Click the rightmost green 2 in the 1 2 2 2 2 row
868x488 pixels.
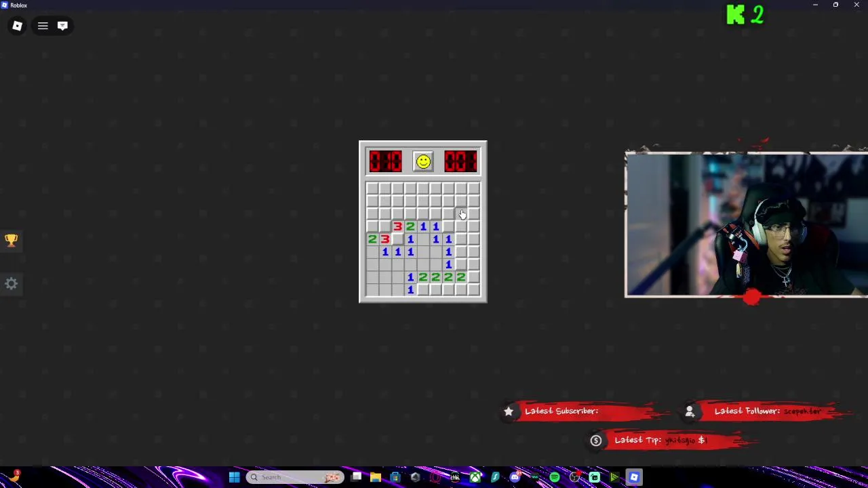[x=461, y=277]
